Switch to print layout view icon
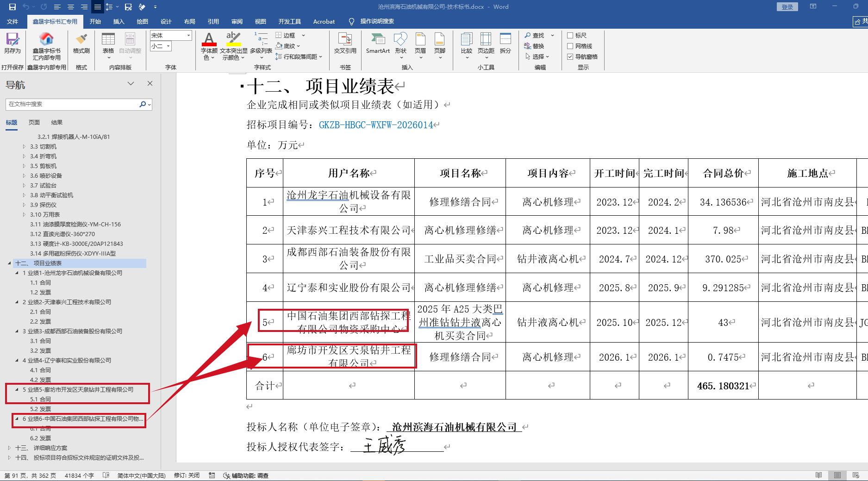This screenshot has height=481, width=868. (x=837, y=475)
